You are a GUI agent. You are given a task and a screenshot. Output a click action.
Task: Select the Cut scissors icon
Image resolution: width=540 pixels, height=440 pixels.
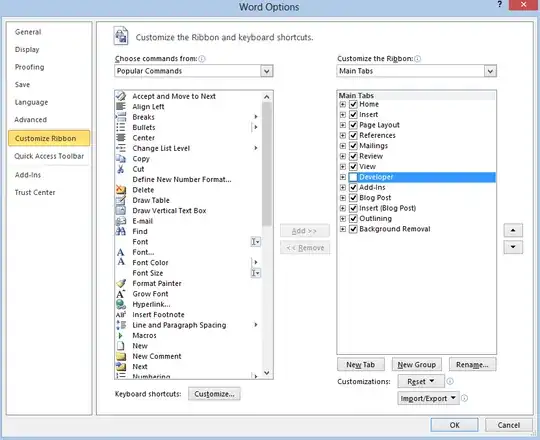coord(121,169)
